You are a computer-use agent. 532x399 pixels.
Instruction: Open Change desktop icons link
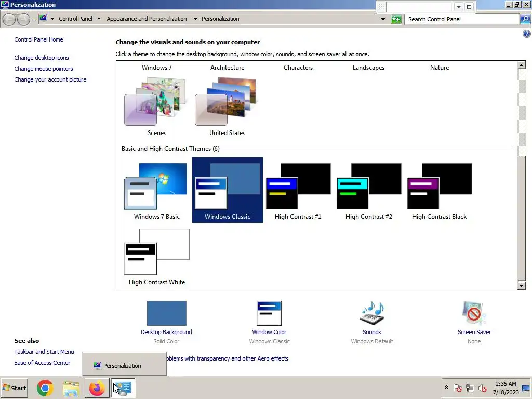coord(42,58)
